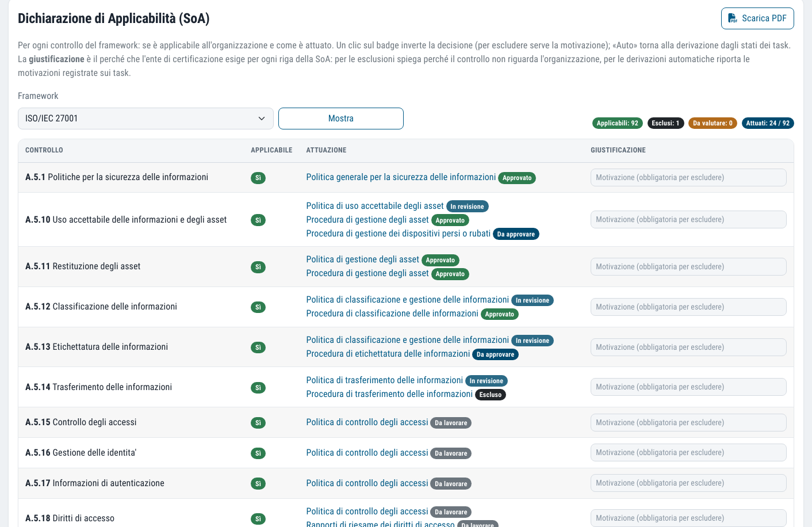Open Procedura di etichettatura delle informazioni
The image size is (812, 527).
click(x=388, y=354)
